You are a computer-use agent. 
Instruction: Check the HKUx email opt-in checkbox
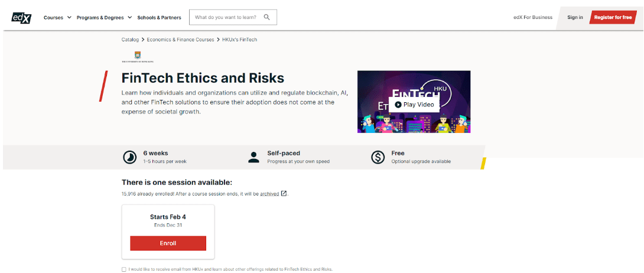tap(124, 269)
